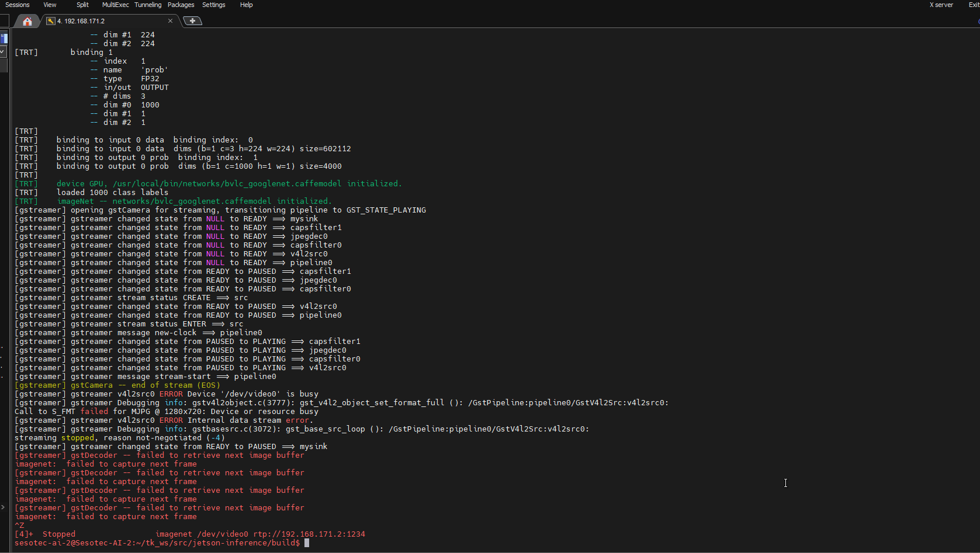Click the '^Z' line

click(19, 526)
